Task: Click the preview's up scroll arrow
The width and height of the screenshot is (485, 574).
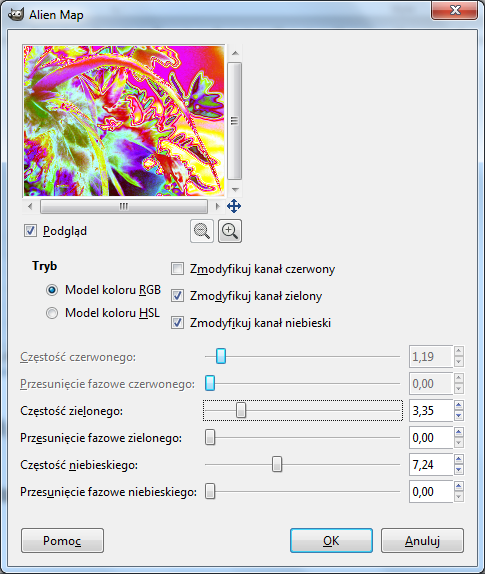Action: point(235,53)
